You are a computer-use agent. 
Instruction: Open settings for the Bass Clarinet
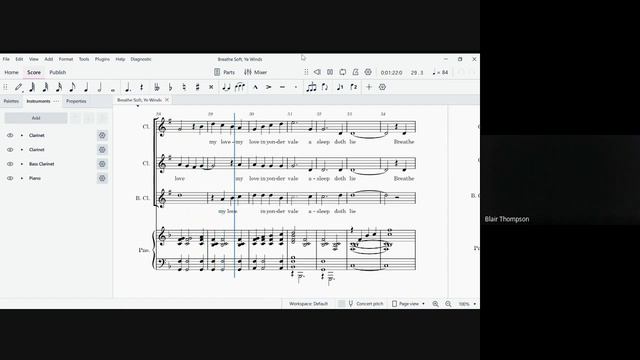(x=102, y=164)
